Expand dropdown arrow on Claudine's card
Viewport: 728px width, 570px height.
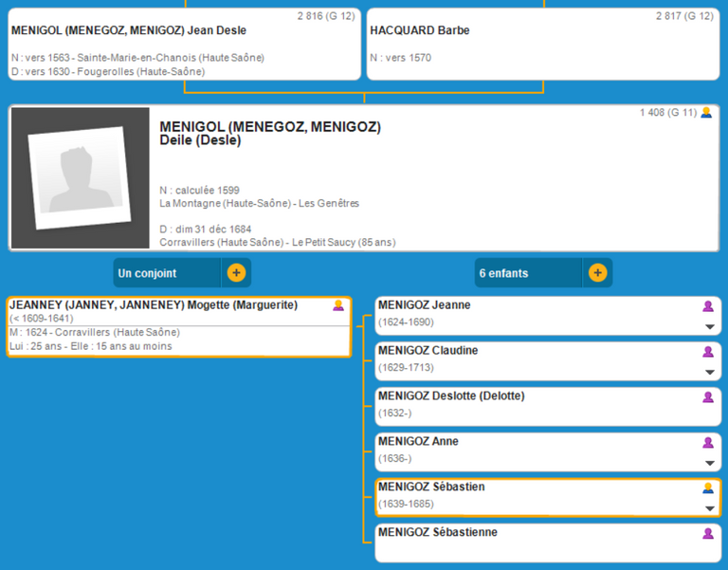(709, 372)
